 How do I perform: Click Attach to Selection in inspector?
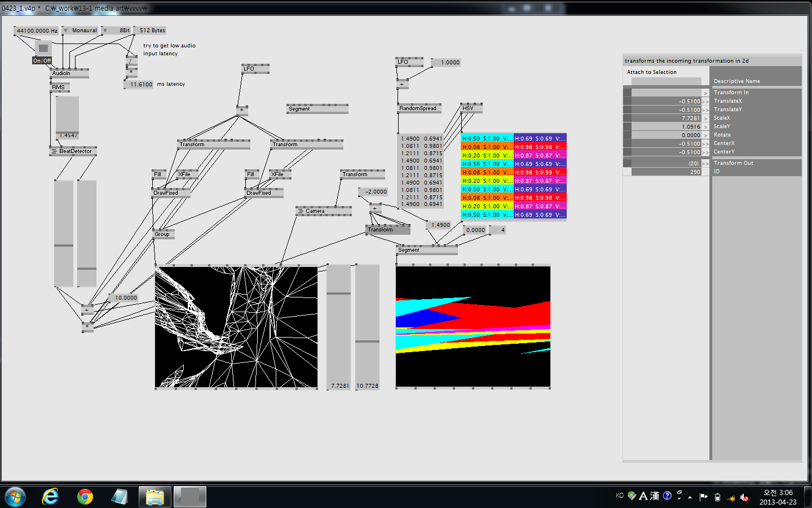point(651,72)
